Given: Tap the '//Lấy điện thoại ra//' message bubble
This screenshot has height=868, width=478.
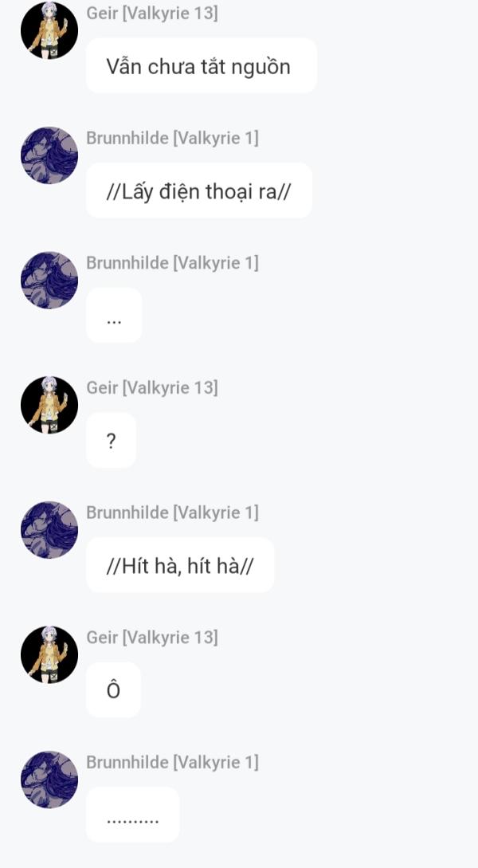Looking at the screenshot, I should point(198,190).
